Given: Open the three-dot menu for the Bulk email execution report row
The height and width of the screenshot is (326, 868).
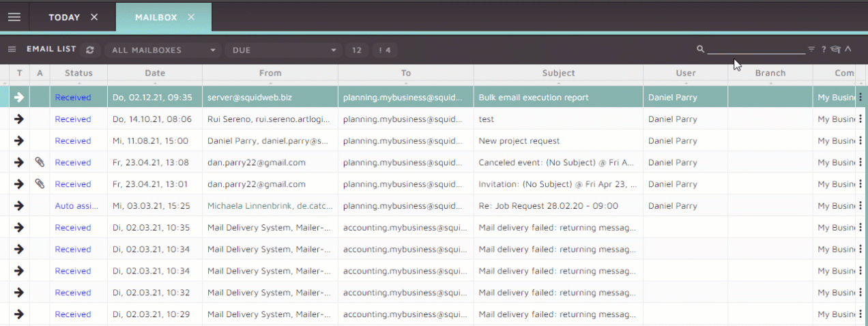Looking at the screenshot, I should pos(860,98).
